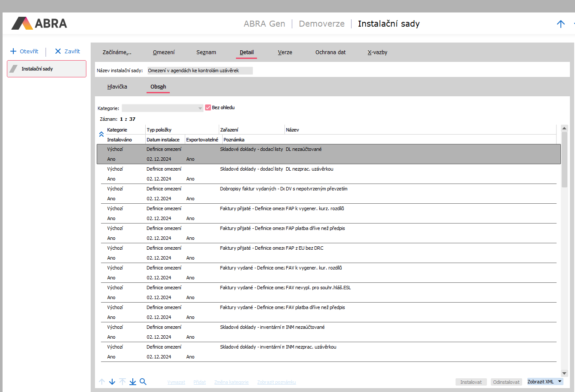Click the next record down arrow
Image resolution: width=575 pixels, height=392 pixels.
(x=112, y=382)
